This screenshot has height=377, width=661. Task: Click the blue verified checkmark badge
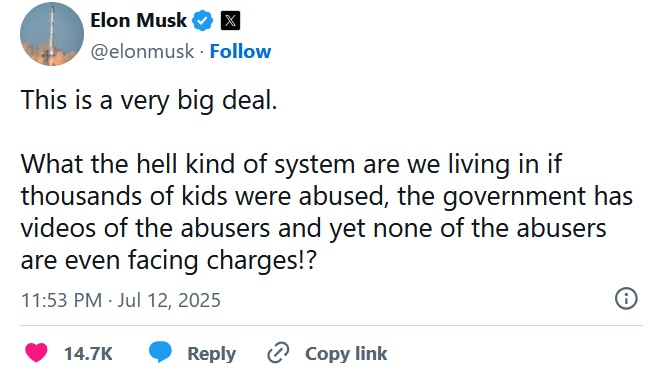(x=203, y=21)
